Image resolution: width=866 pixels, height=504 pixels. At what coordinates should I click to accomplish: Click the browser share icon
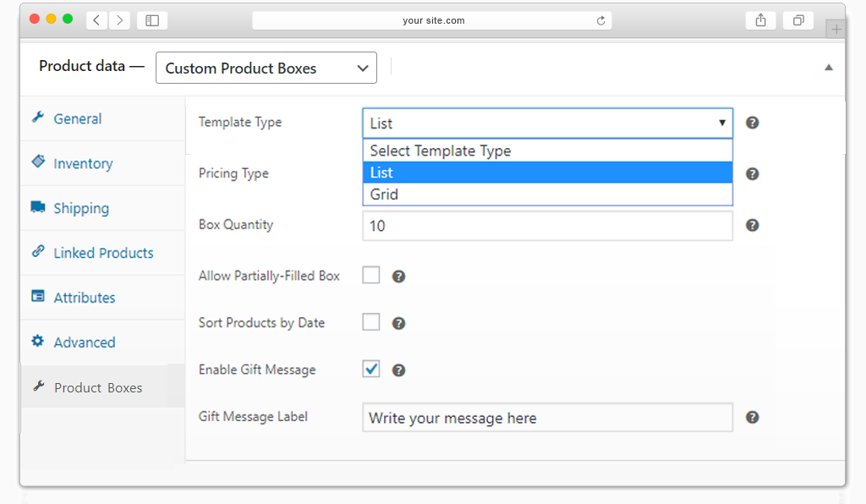point(760,20)
